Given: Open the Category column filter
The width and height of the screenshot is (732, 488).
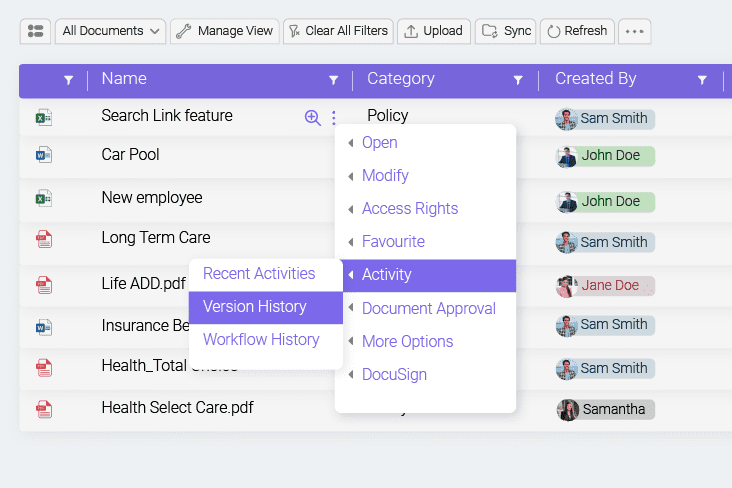Looking at the screenshot, I should point(518,80).
